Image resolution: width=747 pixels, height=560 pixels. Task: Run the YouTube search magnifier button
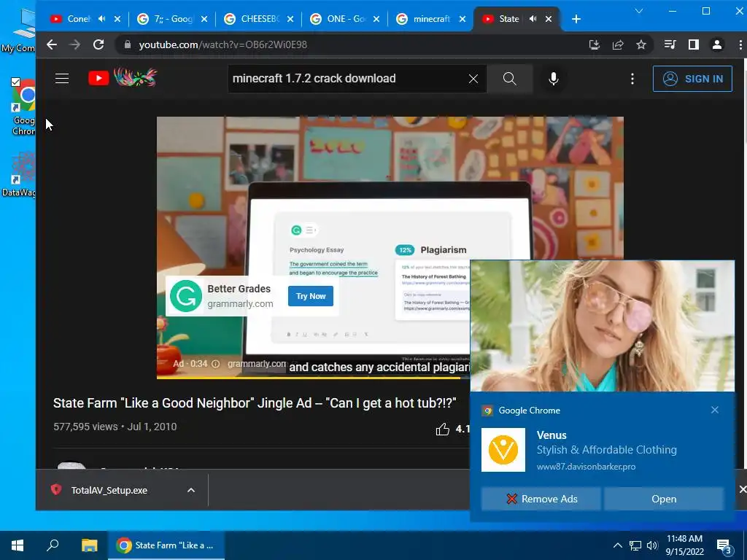click(510, 79)
